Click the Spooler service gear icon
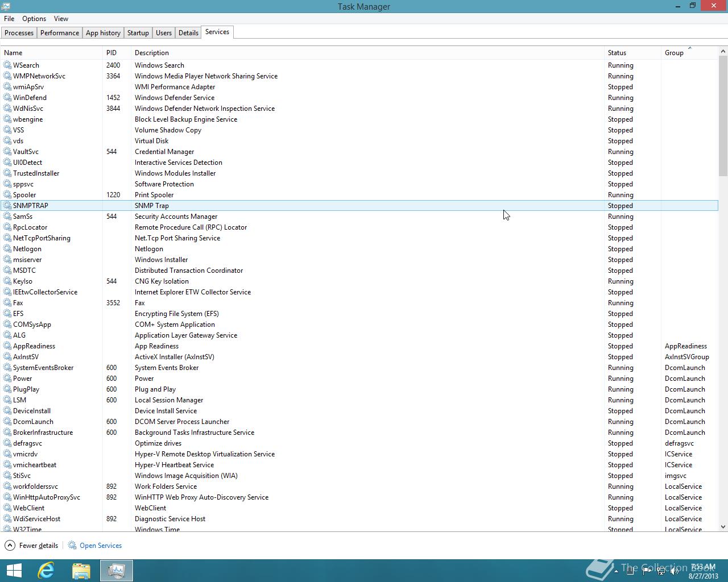The image size is (728, 582). (x=7, y=195)
